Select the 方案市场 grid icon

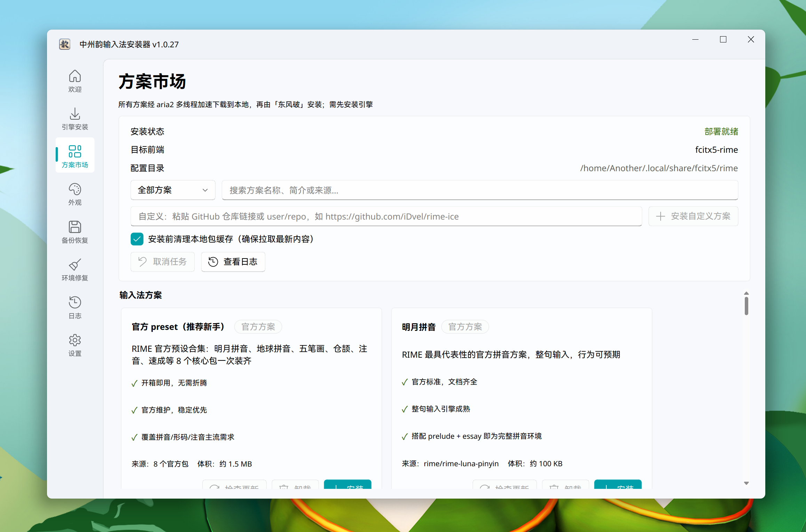coord(75,151)
